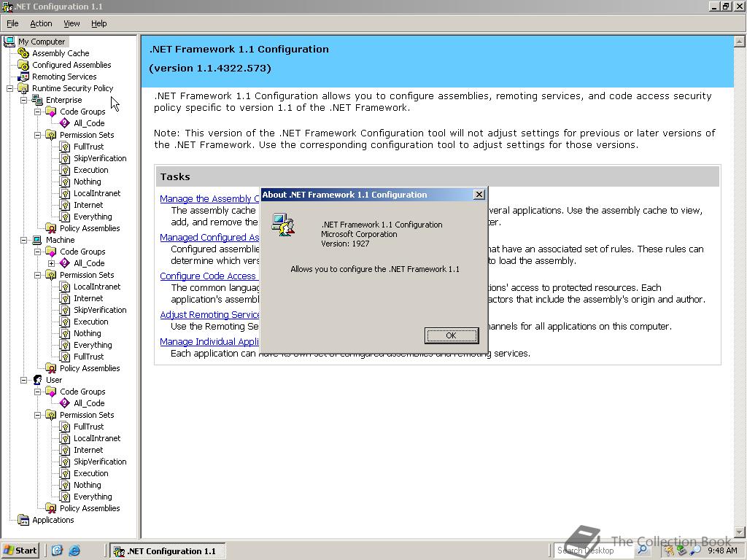Select Nothing under User Permission Sets

pyautogui.click(x=88, y=485)
